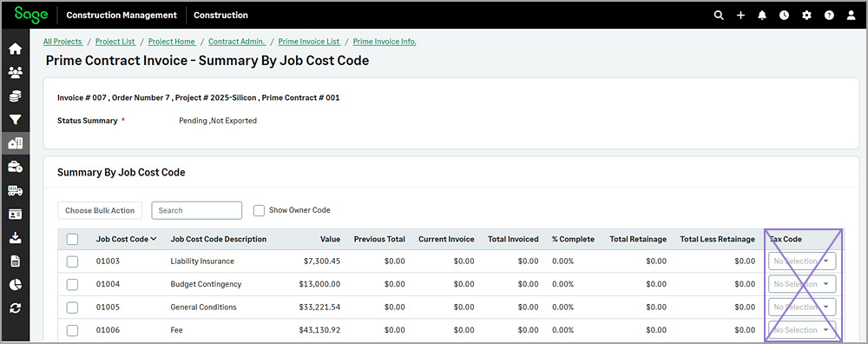
Task: Open the coin stack sidebar icon
Action: coord(15,96)
